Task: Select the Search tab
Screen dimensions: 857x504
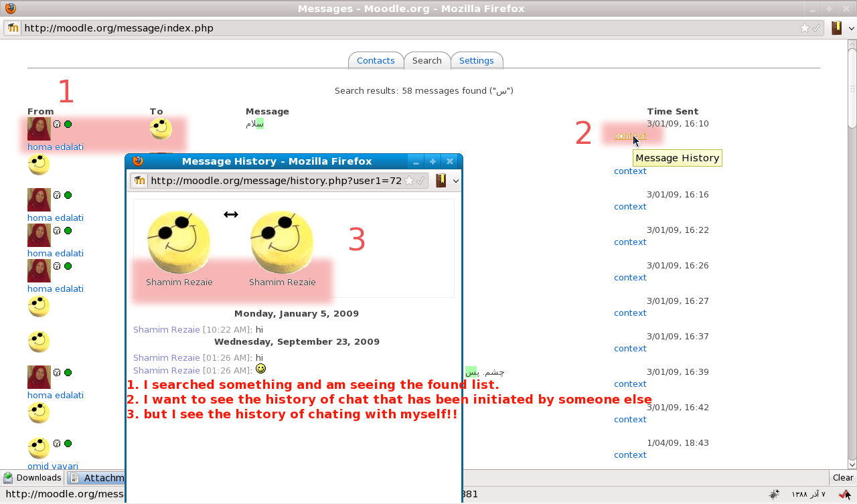Action: (427, 60)
